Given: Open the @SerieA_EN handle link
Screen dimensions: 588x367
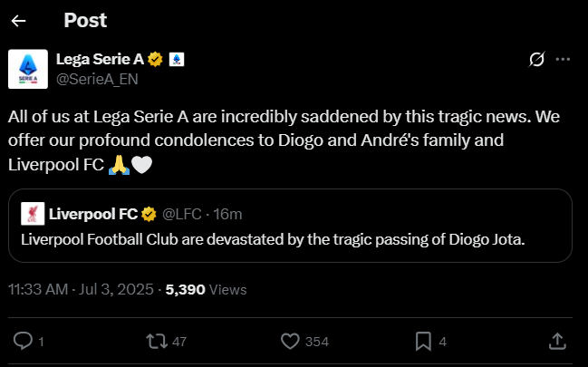Looking at the screenshot, I should 97,79.
